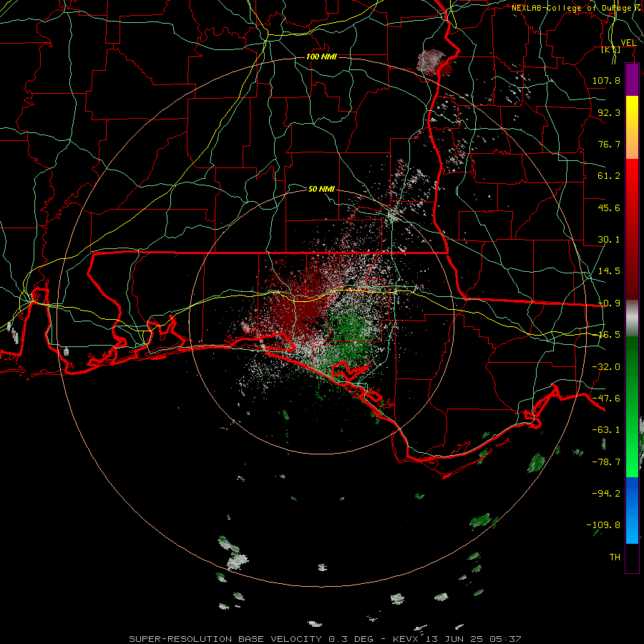Click the -109.8 value on velocity scale

[x=603, y=525]
